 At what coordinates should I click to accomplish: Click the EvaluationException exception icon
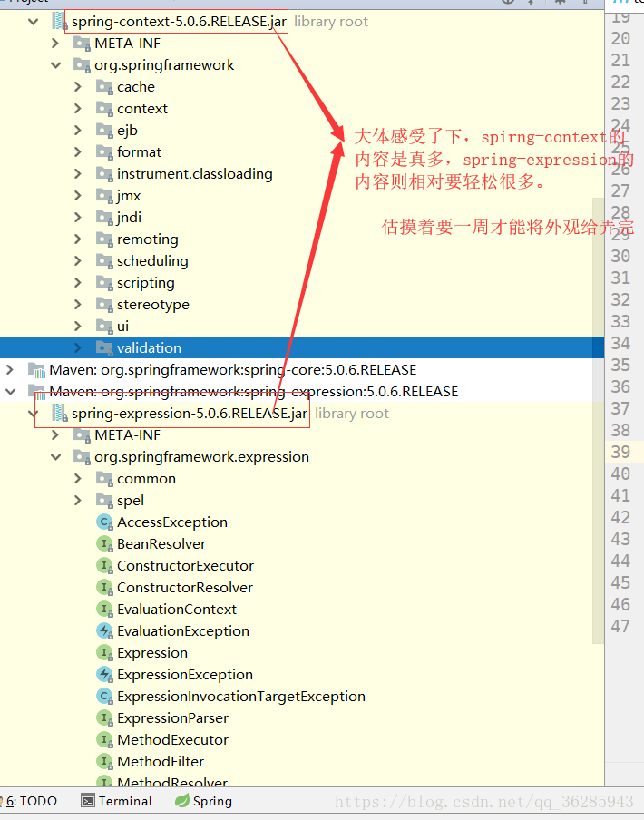point(104,631)
